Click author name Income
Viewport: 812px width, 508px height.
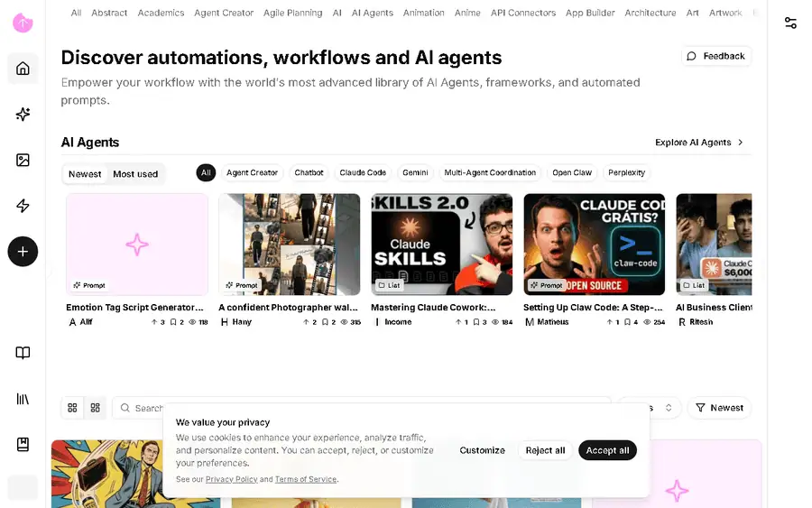coord(398,322)
